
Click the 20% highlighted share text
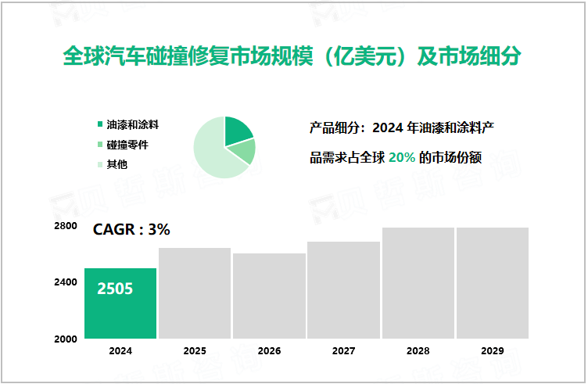(402, 157)
